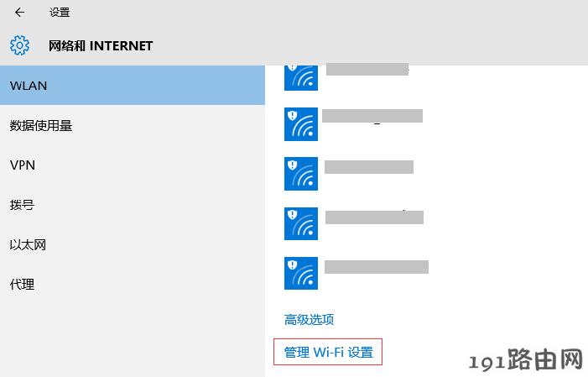Select the second Wi-Fi network icon
588x377 pixels.
301,124
